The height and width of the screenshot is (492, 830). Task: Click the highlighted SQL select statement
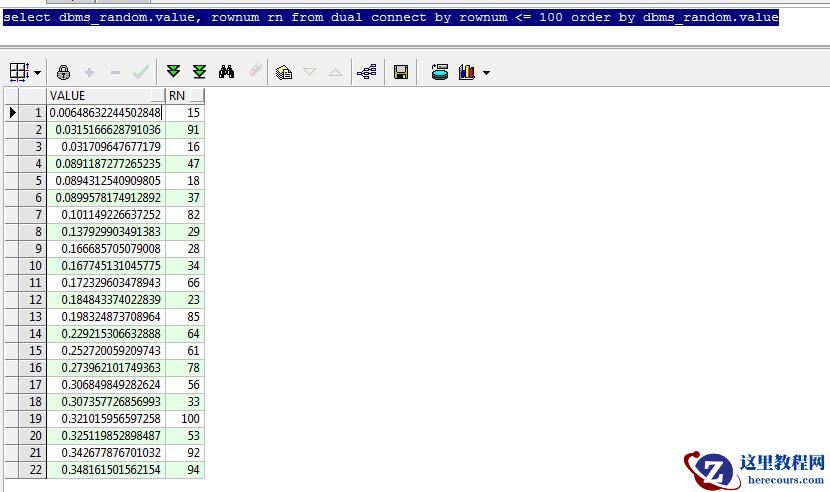tap(391, 17)
